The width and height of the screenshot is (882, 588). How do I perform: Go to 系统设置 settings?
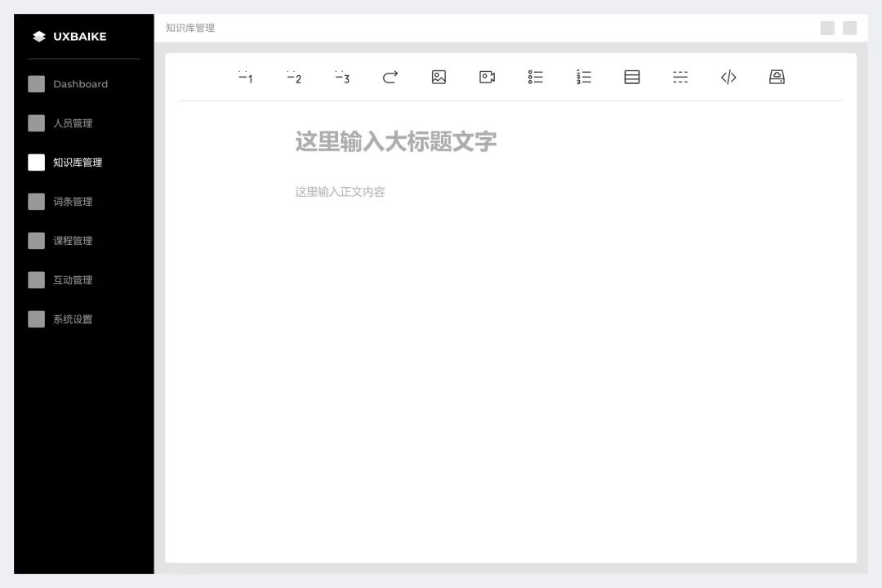[x=73, y=319]
